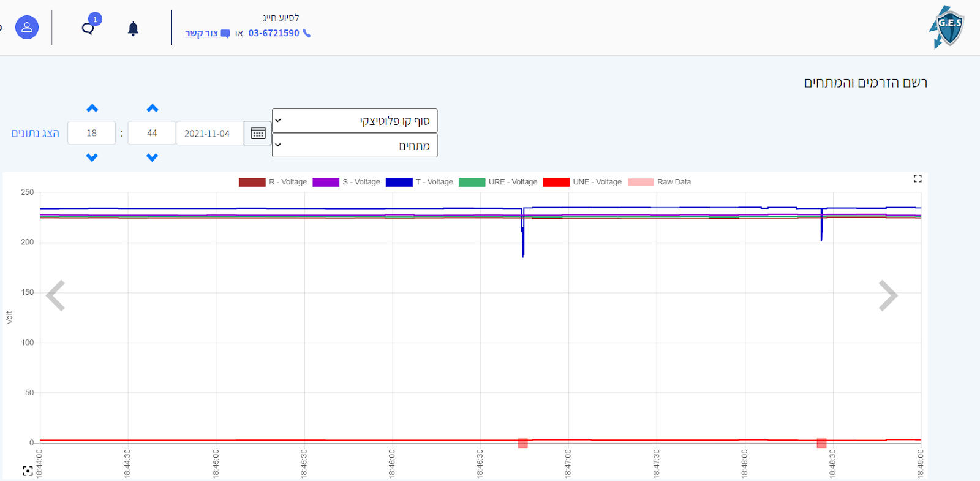Toggle T - Voltage series in legend

tap(420, 182)
